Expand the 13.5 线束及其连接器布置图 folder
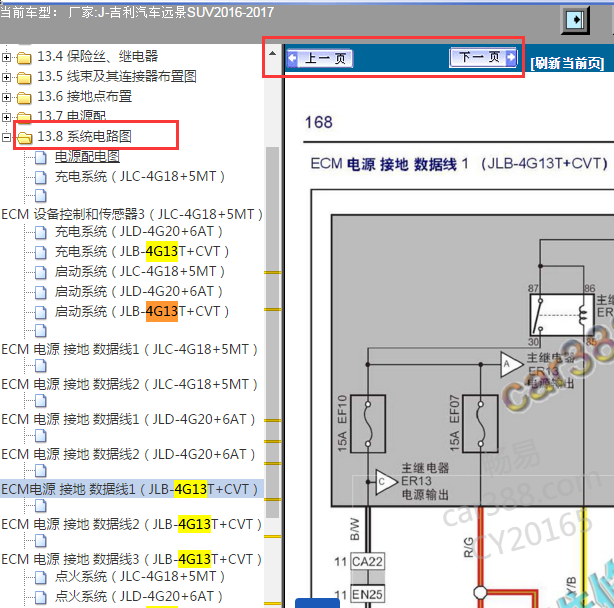The height and width of the screenshot is (608, 614). 6,77
